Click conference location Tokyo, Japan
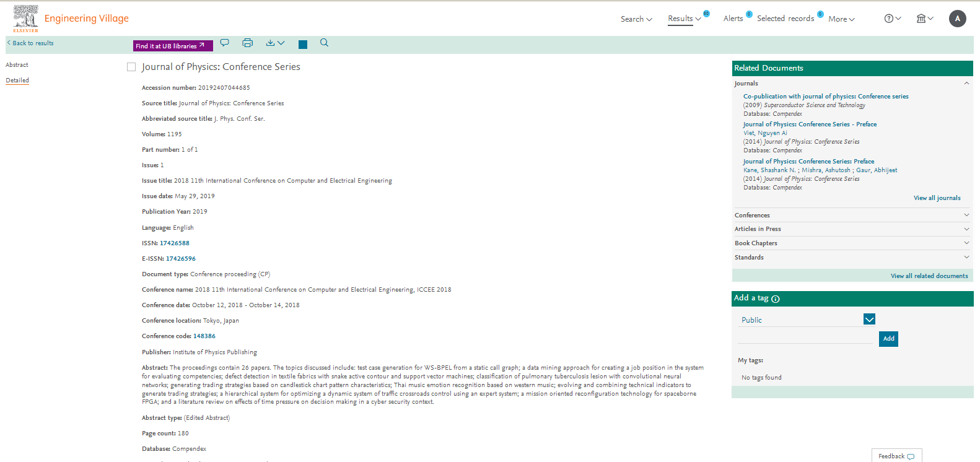980x462 pixels. (x=221, y=321)
